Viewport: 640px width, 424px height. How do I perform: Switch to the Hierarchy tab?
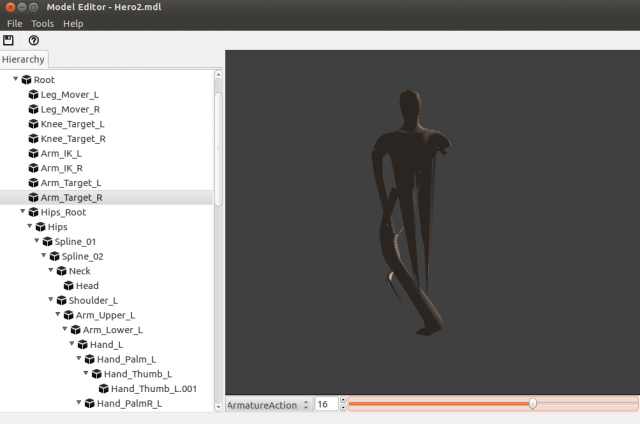pos(23,60)
